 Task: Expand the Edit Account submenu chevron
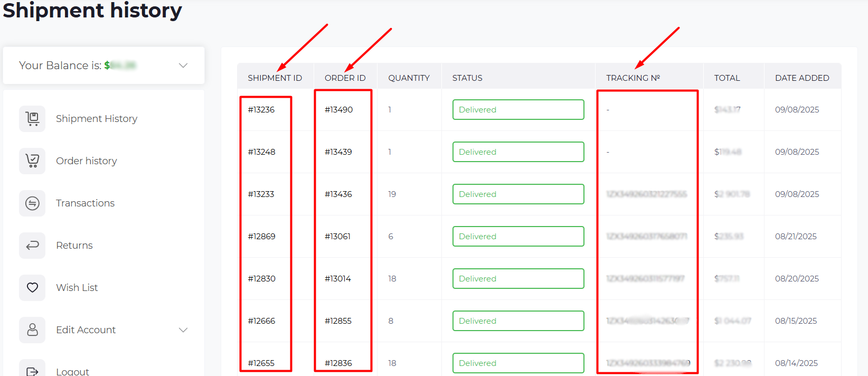coord(183,330)
